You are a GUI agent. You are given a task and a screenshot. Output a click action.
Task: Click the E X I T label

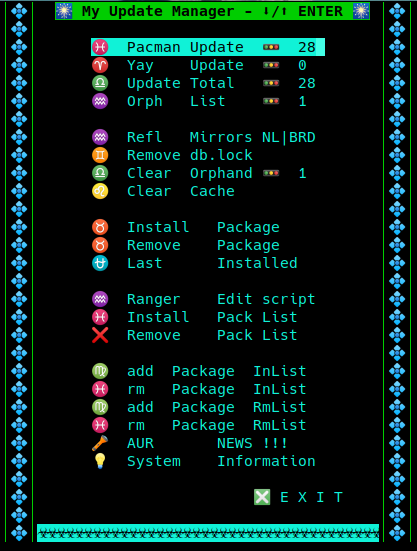(311, 497)
